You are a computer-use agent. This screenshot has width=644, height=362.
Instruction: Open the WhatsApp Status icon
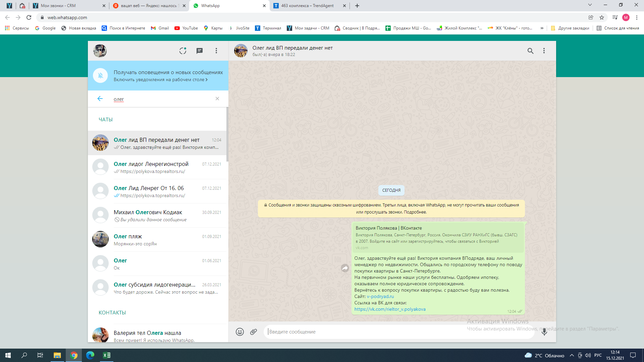point(182,51)
